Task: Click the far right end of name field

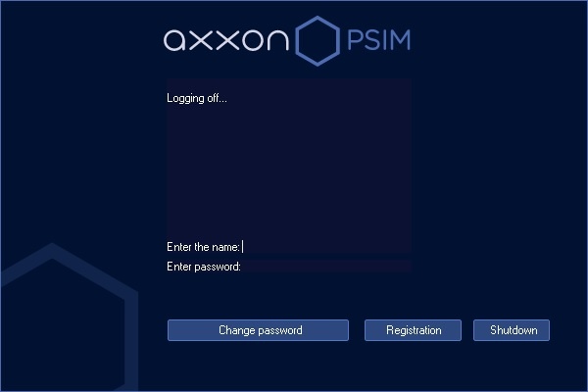Action: pyautogui.click(x=408, y=247)
